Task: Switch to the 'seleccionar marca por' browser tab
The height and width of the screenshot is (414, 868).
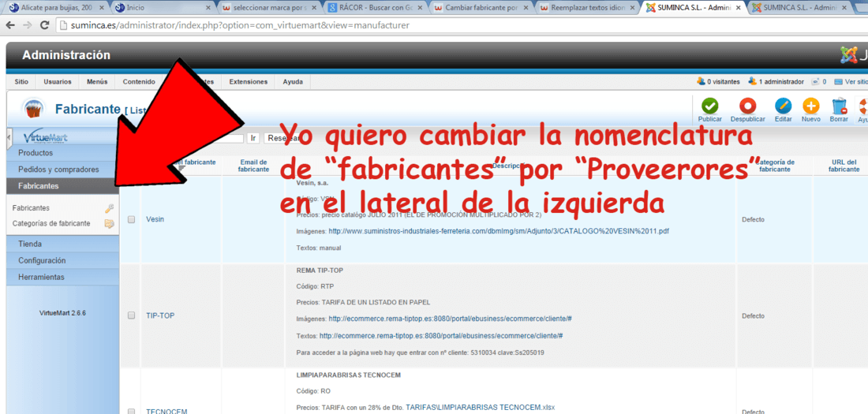Action: pos(268,9)
